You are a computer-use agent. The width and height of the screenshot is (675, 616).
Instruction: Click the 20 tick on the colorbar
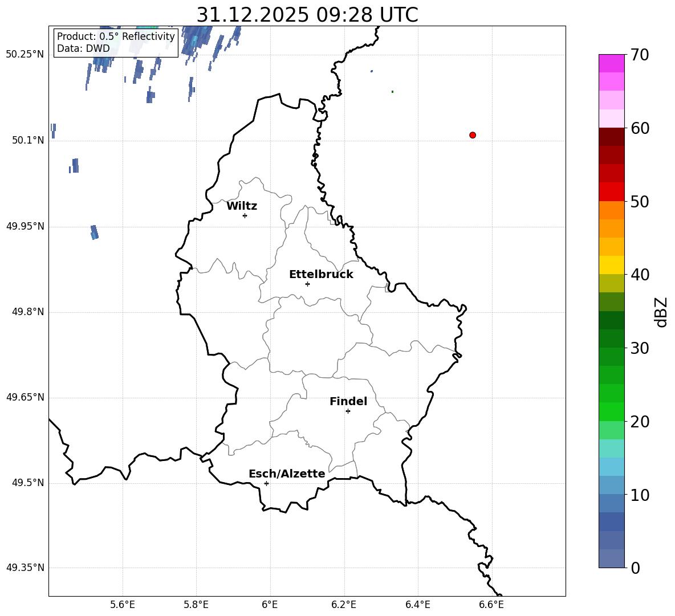[640, 421]
